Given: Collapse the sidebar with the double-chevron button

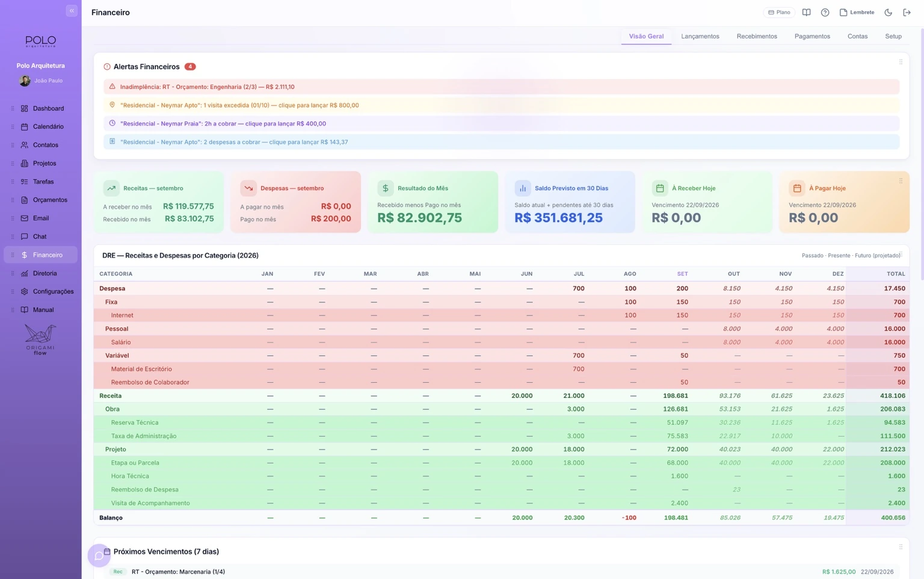Looking at the screenshot, I should 72,11.
